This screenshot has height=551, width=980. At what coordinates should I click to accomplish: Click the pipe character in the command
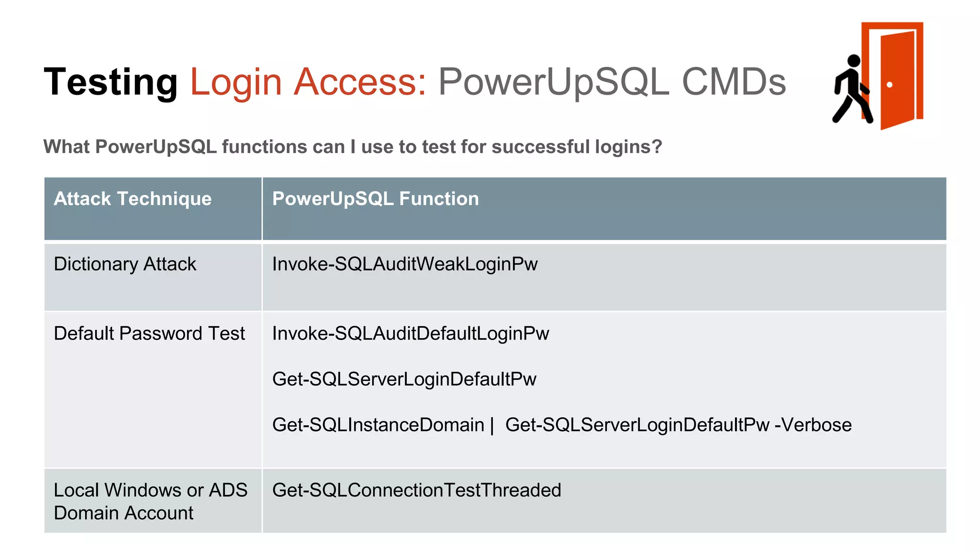point(492,425)
